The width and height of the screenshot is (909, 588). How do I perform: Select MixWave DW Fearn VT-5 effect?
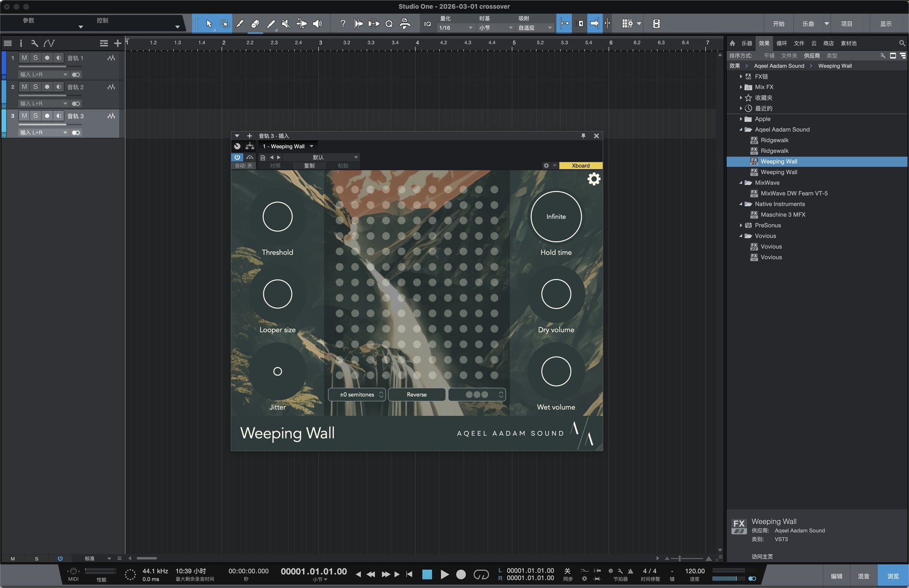[793, 193]
